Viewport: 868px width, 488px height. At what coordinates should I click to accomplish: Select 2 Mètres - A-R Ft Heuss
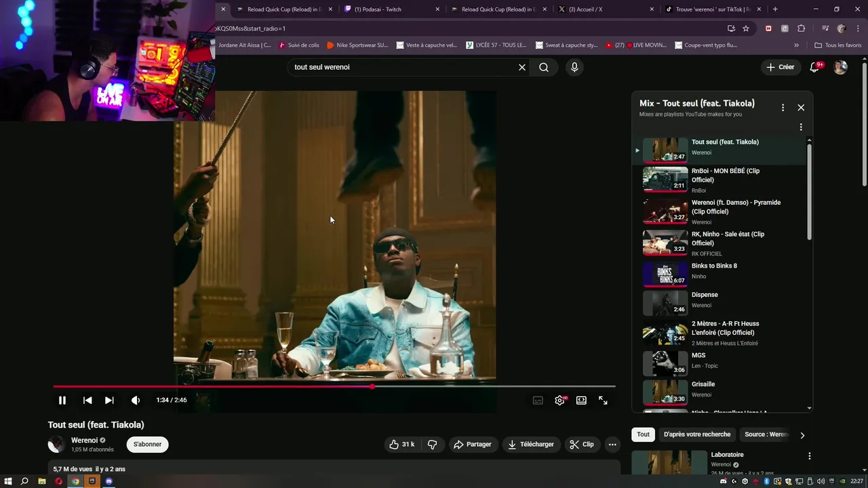click(719, 333)
